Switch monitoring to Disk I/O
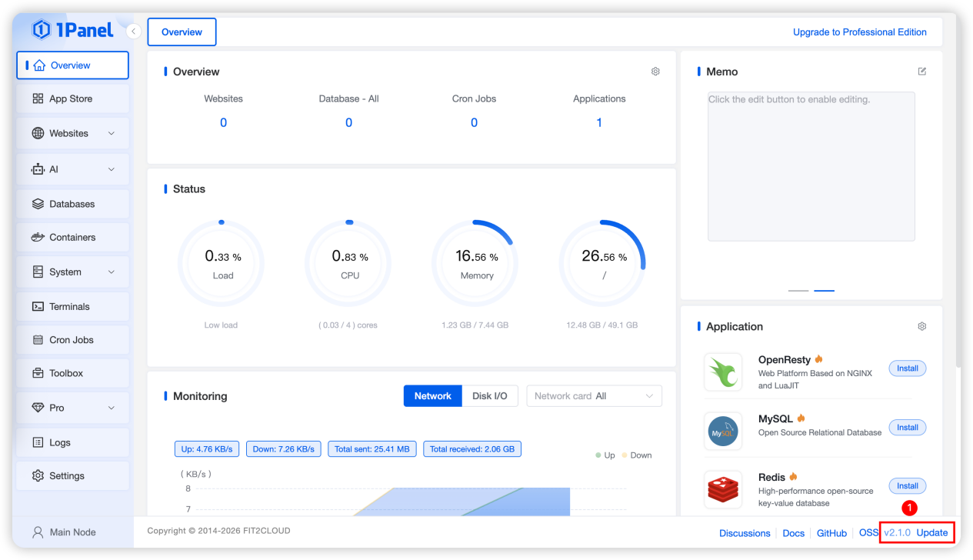 coord(489,396)
